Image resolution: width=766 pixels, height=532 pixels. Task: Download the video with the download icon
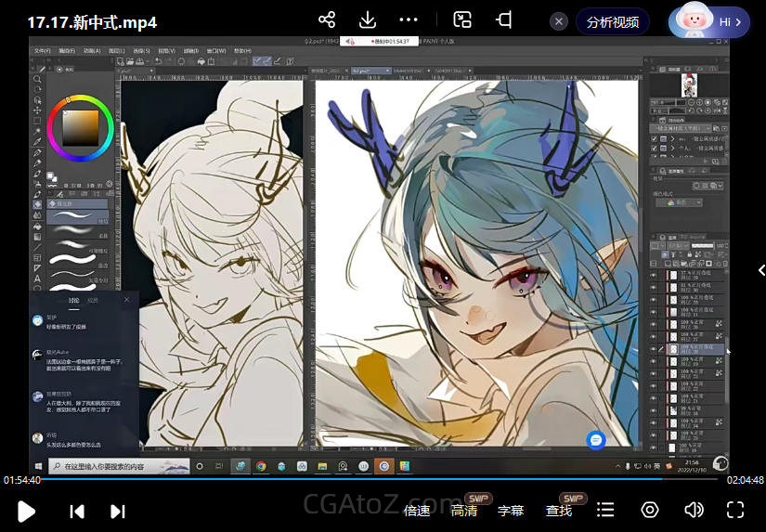click(x=367, y=20)
